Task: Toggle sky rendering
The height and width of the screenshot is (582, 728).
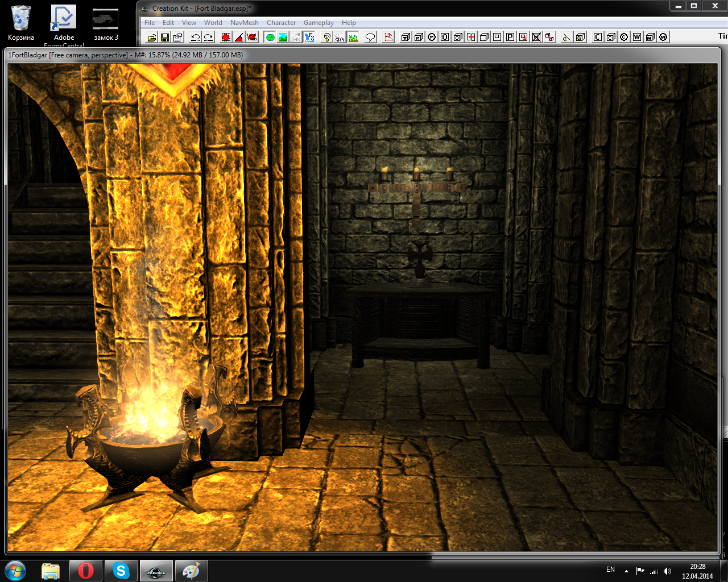Action: (340, 37)
